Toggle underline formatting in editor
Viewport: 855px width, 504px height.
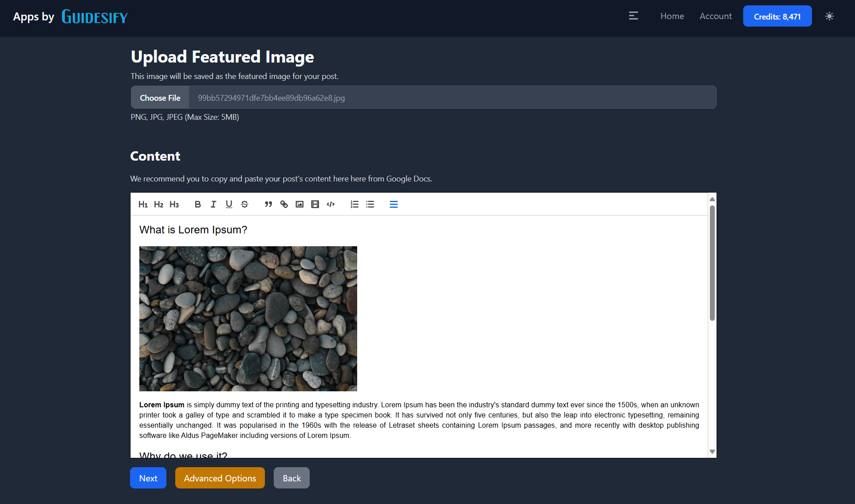(229, 205)
